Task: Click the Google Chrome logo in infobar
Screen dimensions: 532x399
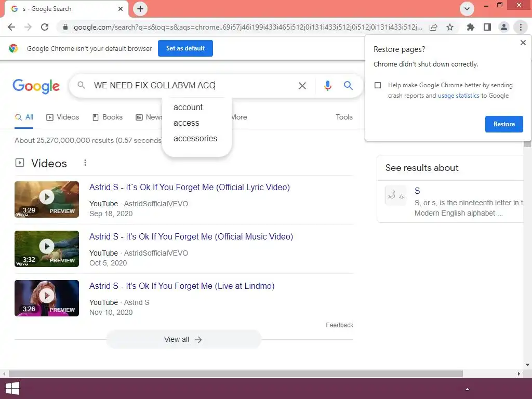Action: point(14,48)
